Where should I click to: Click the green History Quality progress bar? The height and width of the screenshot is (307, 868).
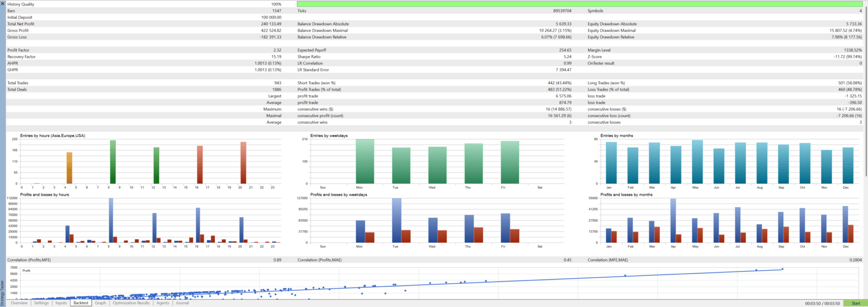[580, 4]
